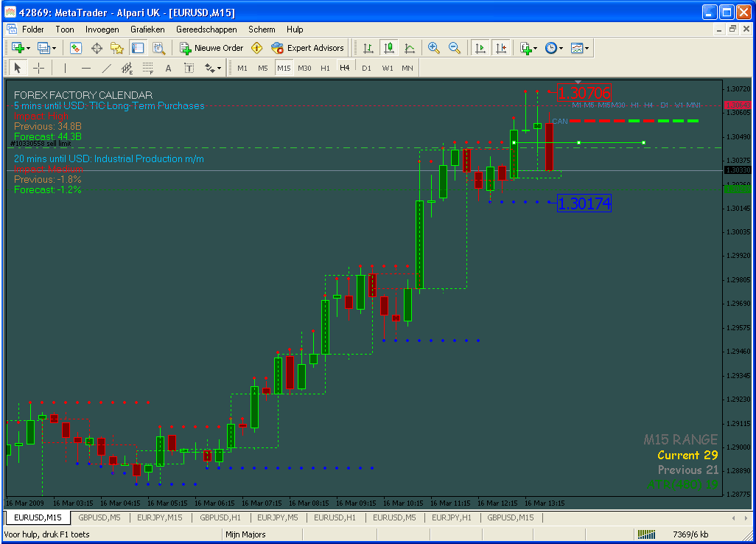Open the Strategy Tester magnifier icon
The width and height of the screenshot is (756, 544).
pos(158,48)
